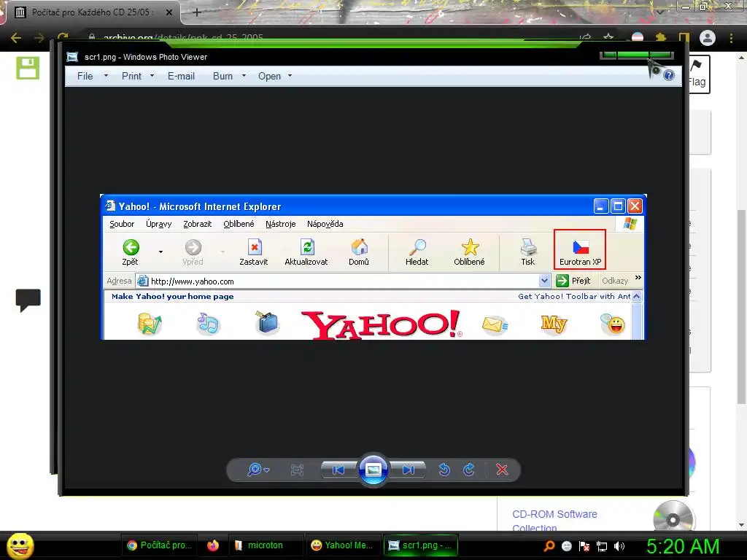Screen dimensions: 747x560
Task: Click the actual size button in Photo Viewer
Action: (297, 470)
